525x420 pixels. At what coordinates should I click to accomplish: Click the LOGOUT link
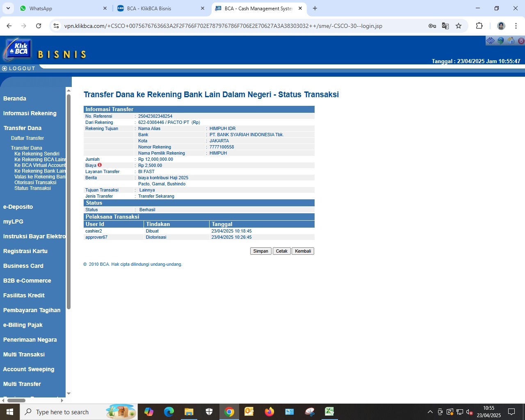click(19, 68)
